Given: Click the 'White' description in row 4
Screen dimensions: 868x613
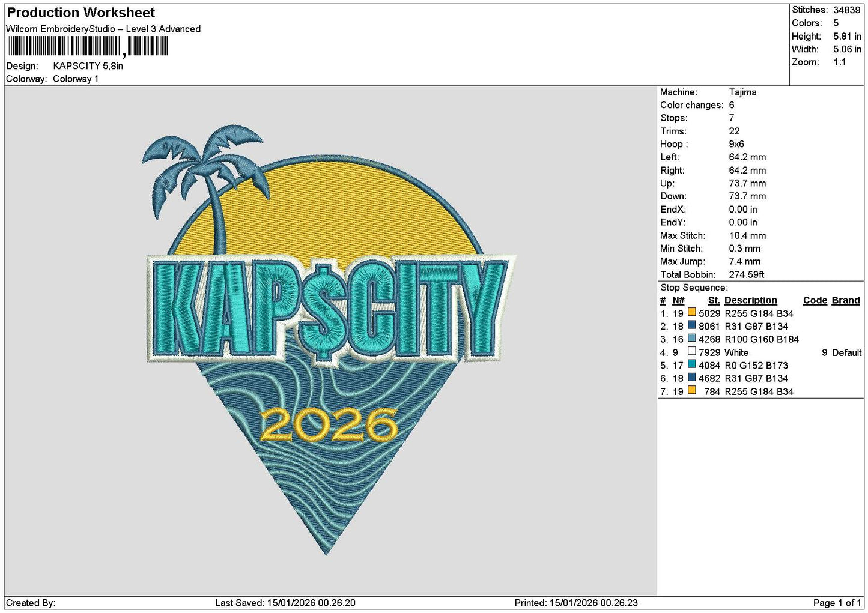Looking at the screenshot, I should [736, 353].
